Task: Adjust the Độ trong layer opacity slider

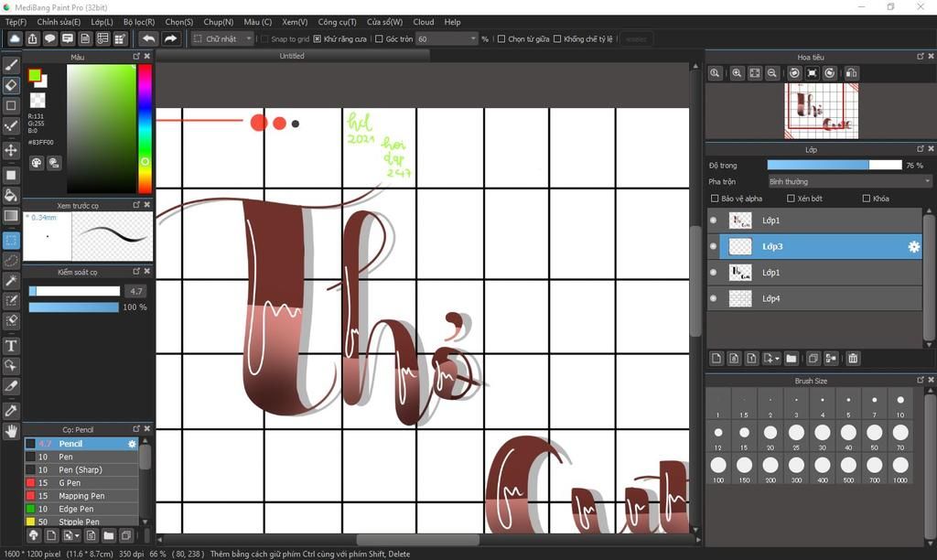Action: coord(835,165)
